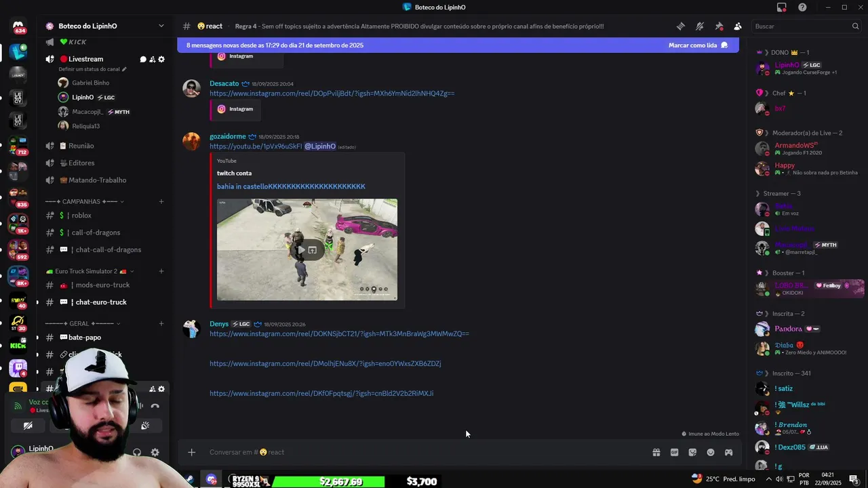This screenshot has width=868, height=488.
Task: Open Desacato's Instagram reel link
Action: click(332, 94)
